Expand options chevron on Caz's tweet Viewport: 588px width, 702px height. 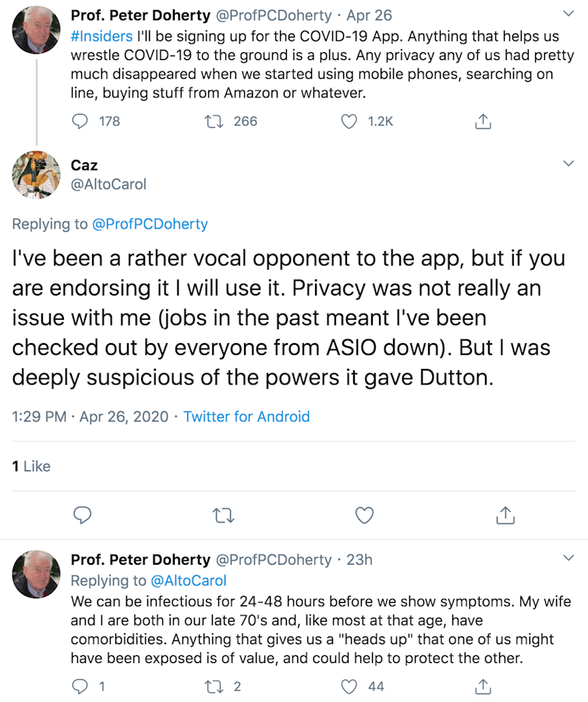(x=568, y=163)
